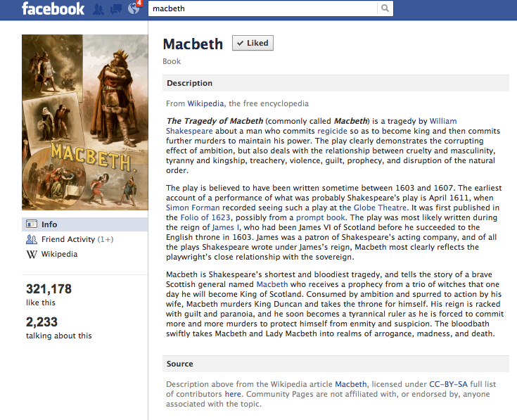
Task: Click the Source section header
Action: 336,364
